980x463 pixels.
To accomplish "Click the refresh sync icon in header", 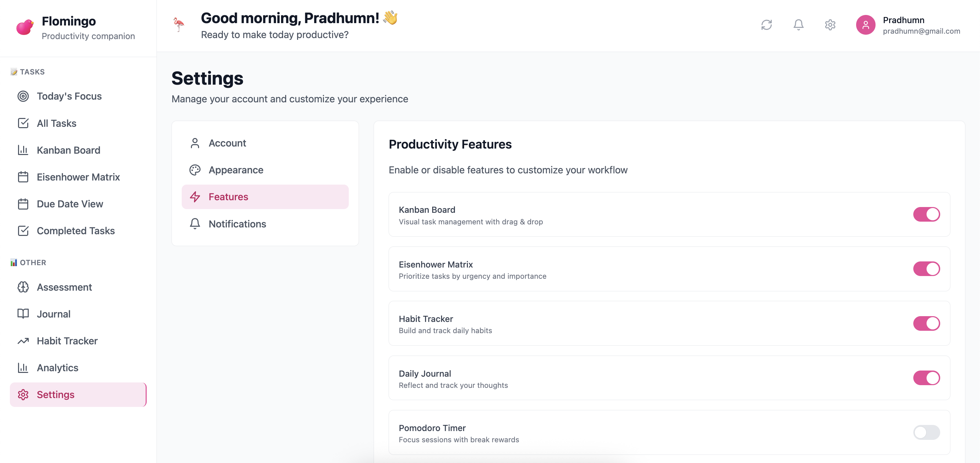I will 766,25.
